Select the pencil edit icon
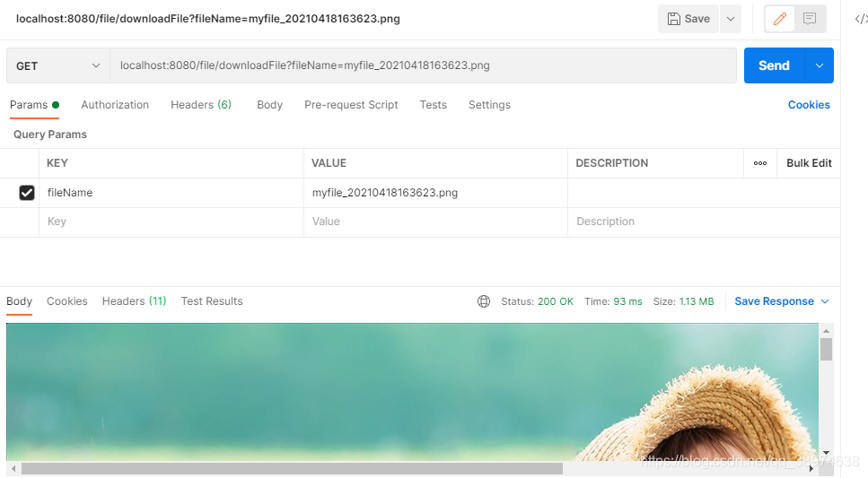868x478 pixels. pyautogui.click(x=779, y=19)
